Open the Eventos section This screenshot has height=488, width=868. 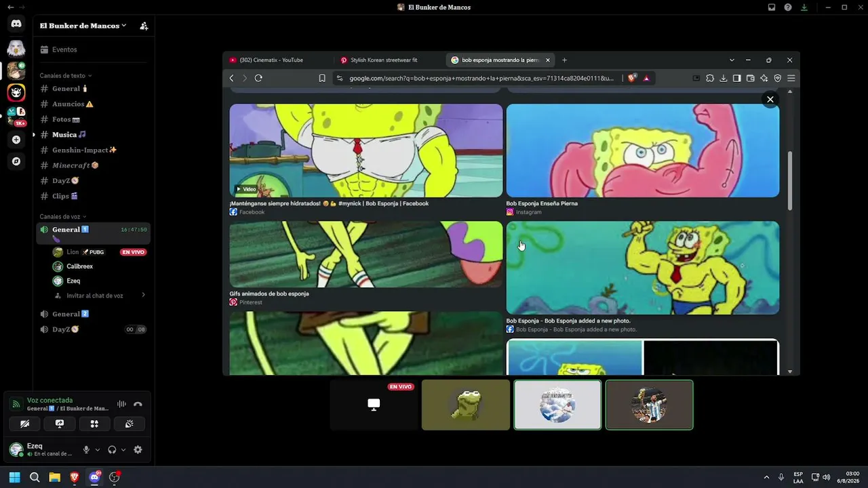pyautogui.click(x=94, y=49)
